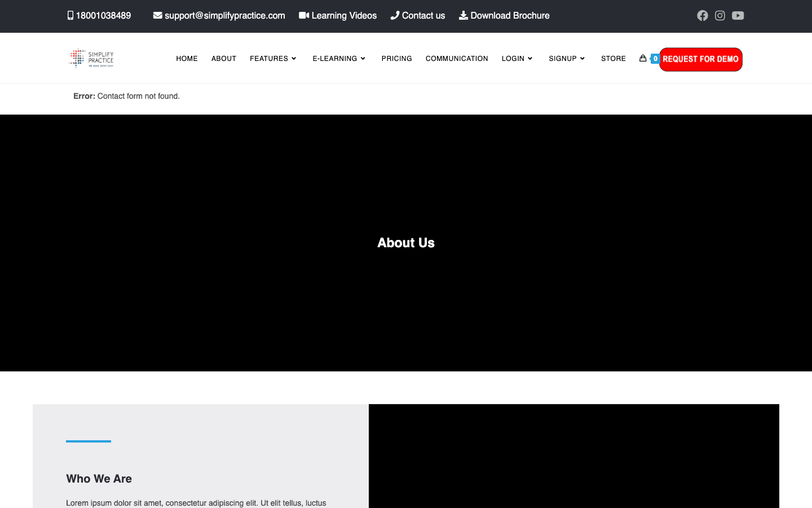This screenshot has width=812, height=508.
Task: Click the cart count badge showing 0
Action: coord(655,59)
